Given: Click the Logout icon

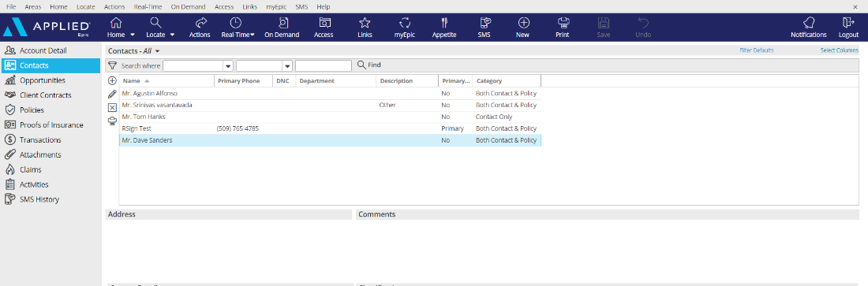Looking at the screenshot, I should [x=848, y=23].
